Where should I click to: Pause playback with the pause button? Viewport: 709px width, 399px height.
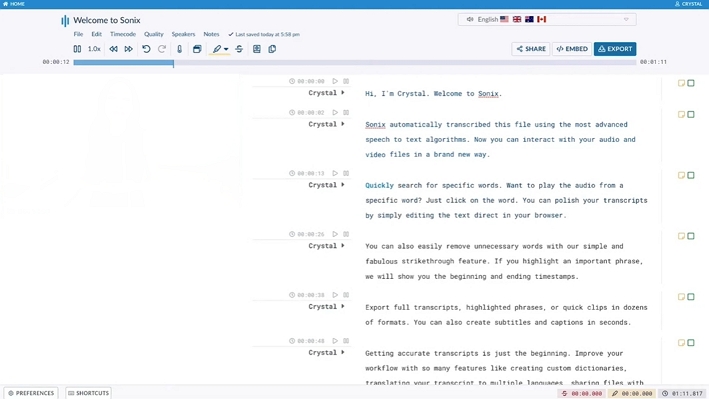77,49
